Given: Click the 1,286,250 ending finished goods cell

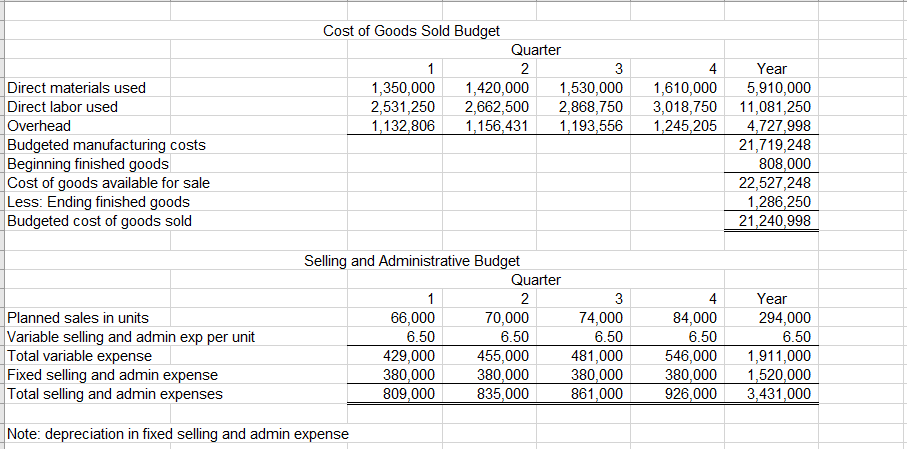Looking at the screenshot, I should (779, 202).
